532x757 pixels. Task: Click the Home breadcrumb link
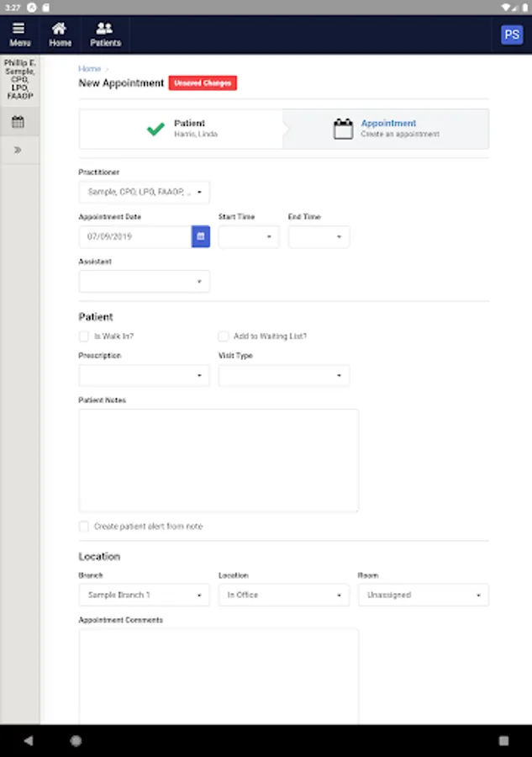pos(89,69)
